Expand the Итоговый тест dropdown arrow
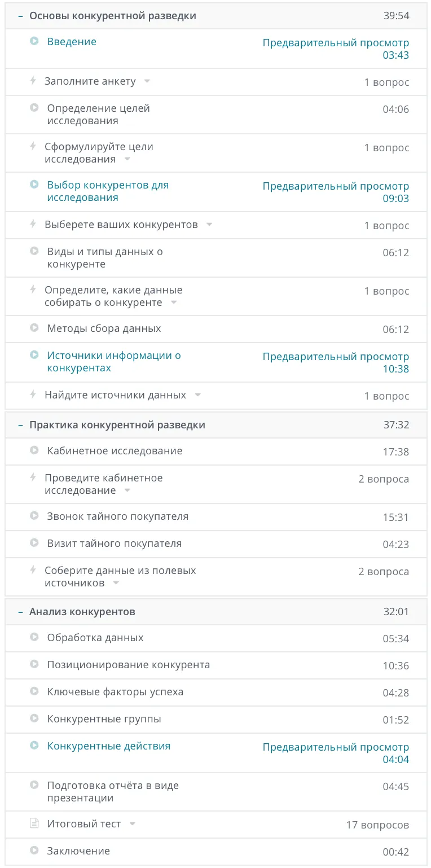The height and width of the screenshot is (868, 431). [x=133, y=824]
